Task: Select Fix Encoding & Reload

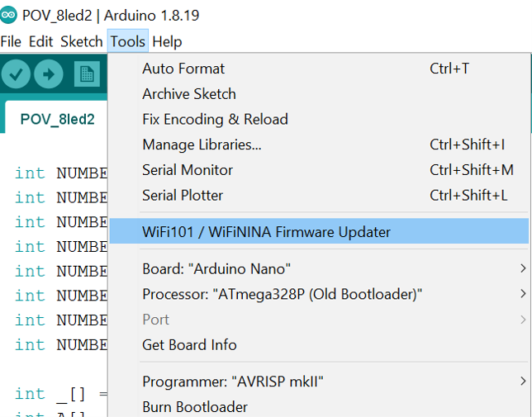Action: [215, 120]
